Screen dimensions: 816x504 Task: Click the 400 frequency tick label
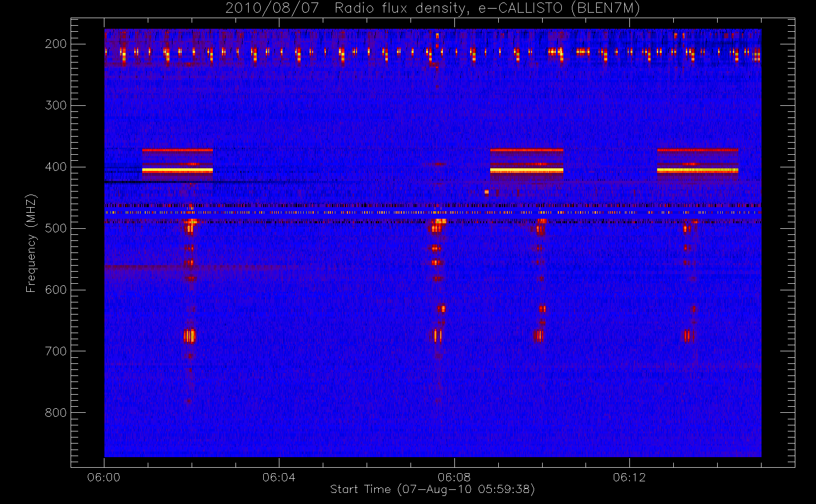56,167
